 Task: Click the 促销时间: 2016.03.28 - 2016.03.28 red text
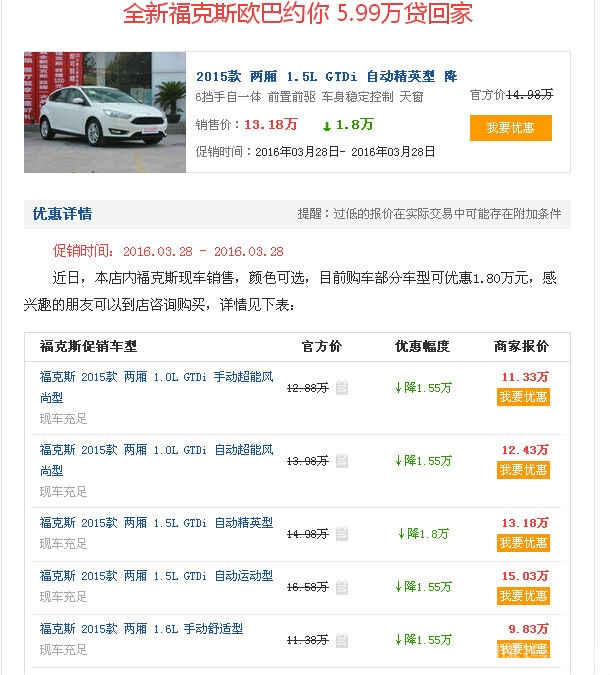[168, 251]
